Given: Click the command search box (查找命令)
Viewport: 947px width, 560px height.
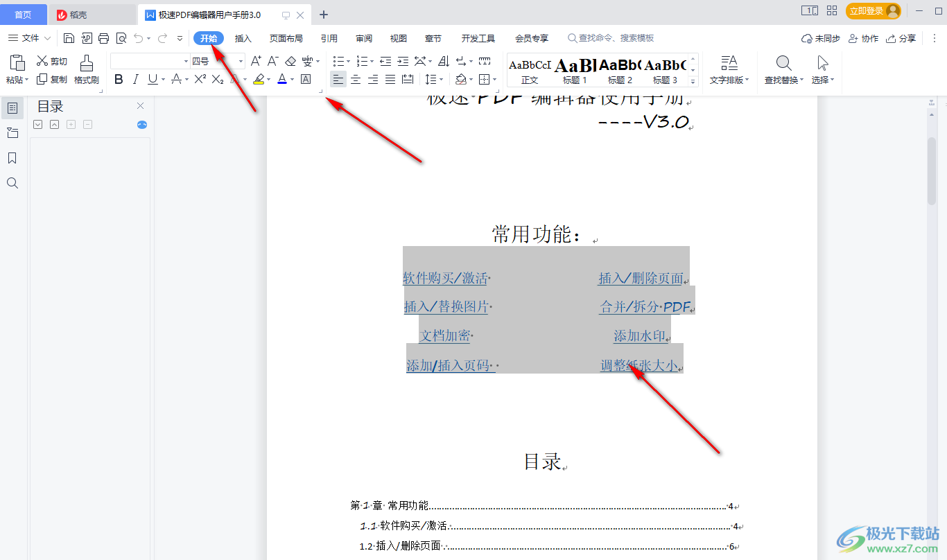Looking at the screenshot, I should 611,38.
